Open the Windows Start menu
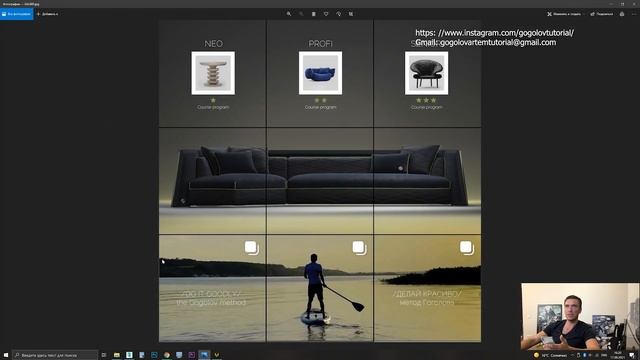This screenshot has height=360, width=640. coord(6,355)
